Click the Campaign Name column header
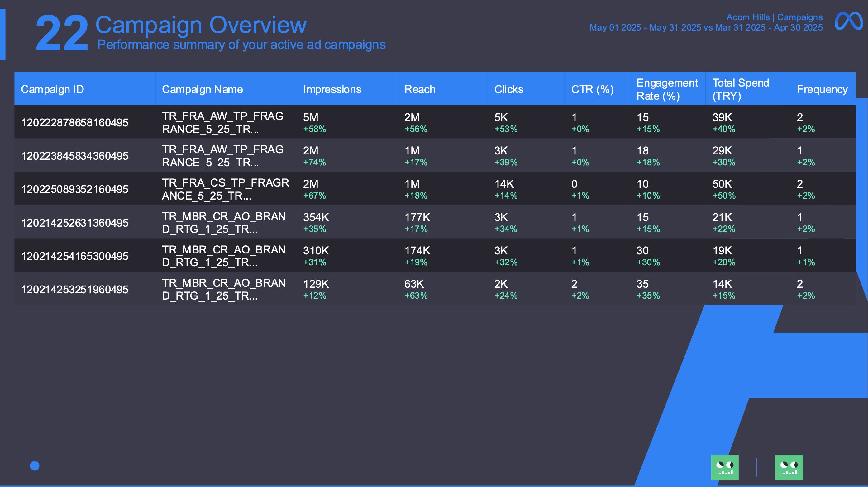This screenshot has height=487, width=868. (203, 89)
